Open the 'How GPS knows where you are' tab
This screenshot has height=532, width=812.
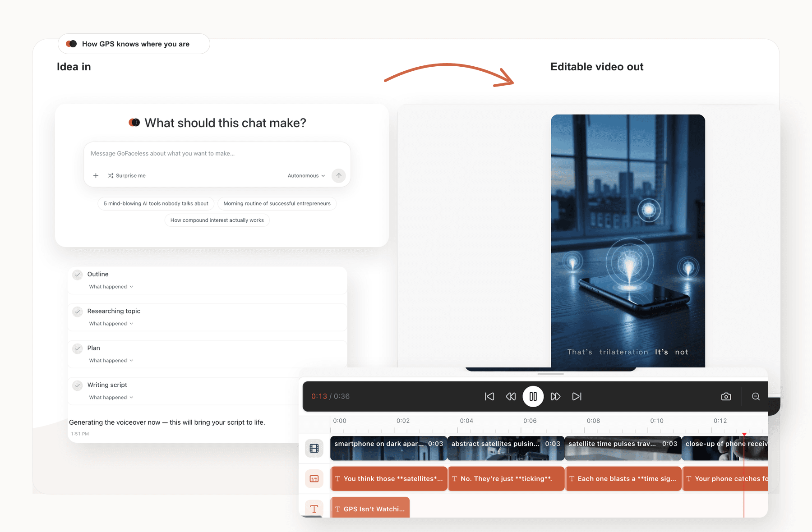coord(134,44)
